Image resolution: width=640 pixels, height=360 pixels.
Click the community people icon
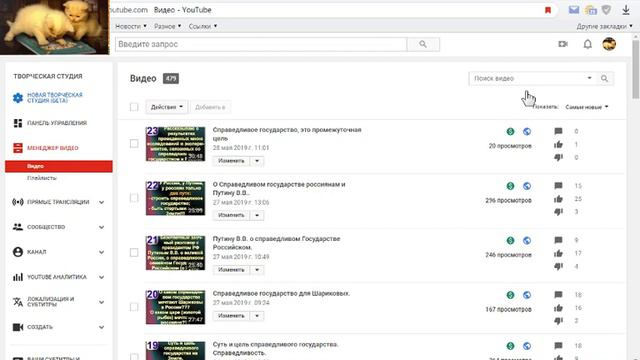tap(18, 227)
